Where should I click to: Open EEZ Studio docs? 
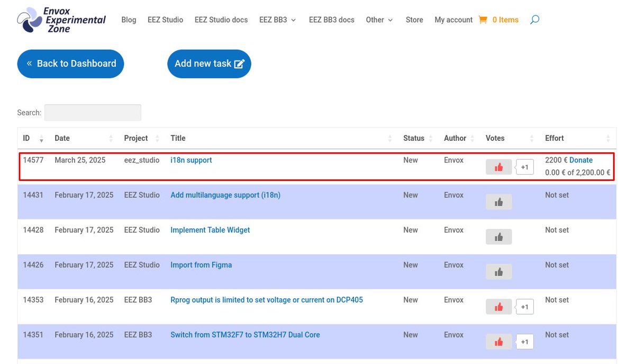click(221, 20)
